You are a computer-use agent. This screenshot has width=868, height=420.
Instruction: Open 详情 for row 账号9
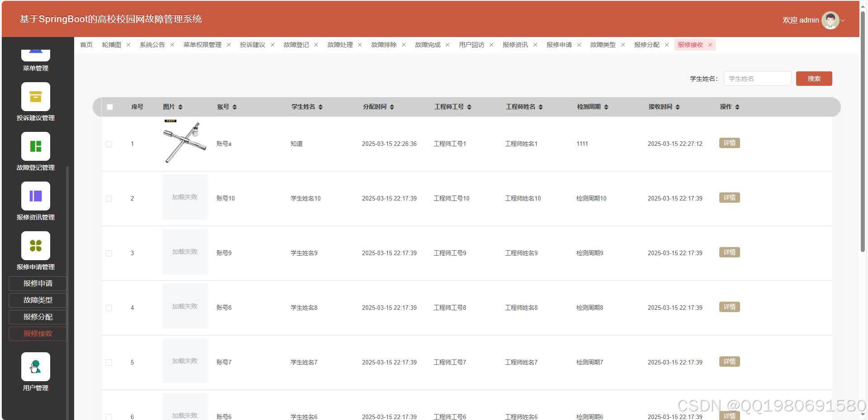pos(729,252)
